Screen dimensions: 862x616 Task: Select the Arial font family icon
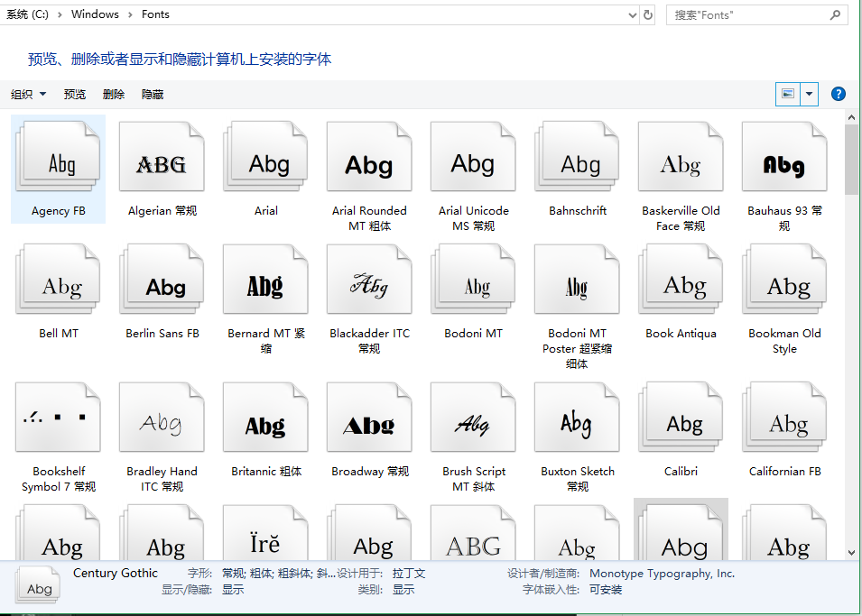coord(265,157)
